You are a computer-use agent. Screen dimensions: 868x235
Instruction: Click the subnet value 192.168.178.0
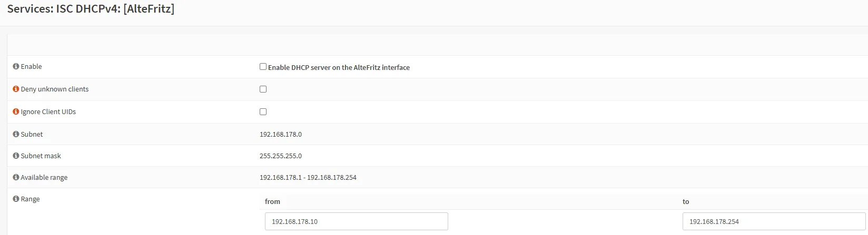281,135
